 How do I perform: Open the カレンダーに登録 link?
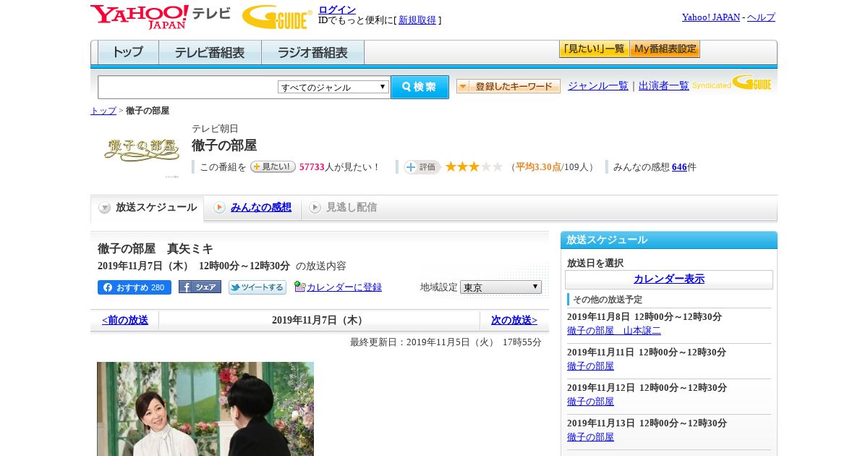tap(344, 287)
